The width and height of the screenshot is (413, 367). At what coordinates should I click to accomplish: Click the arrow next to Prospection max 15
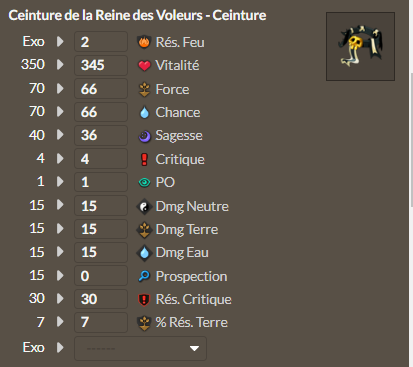(x=60, y=275)
